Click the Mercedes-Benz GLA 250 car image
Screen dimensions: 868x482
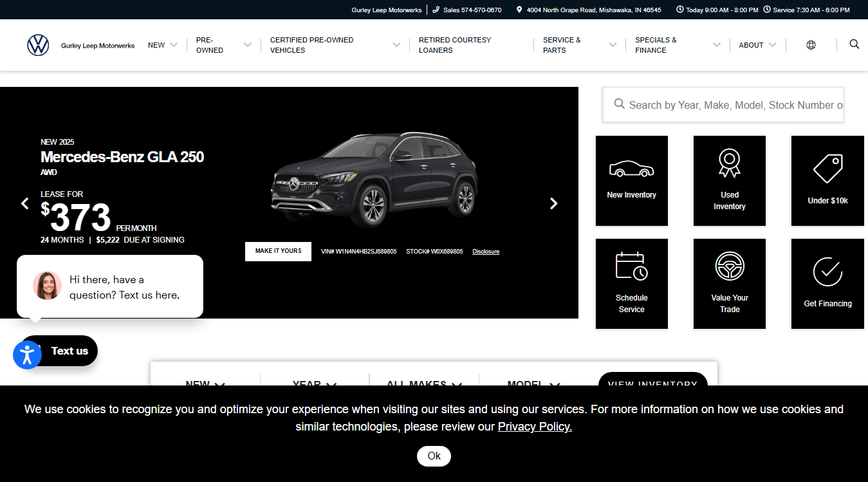tap(374, 180)
